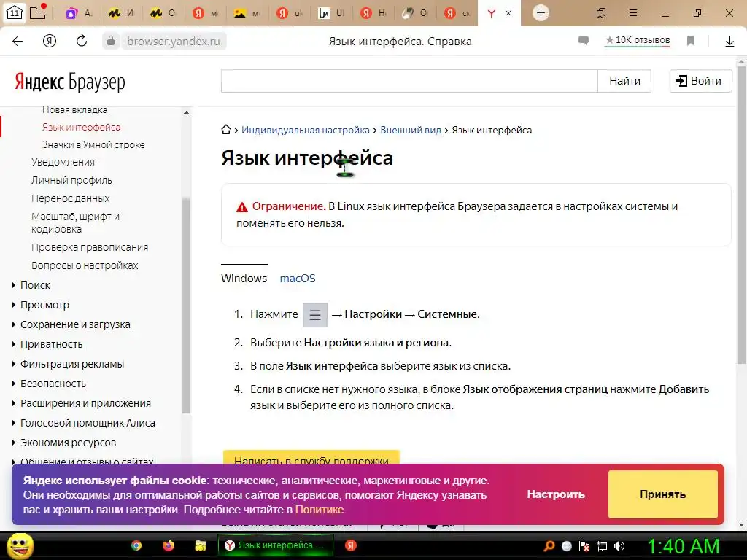
Task: Expand Голосовой помощник Алиса section
Action: click(x=88, y=423)
